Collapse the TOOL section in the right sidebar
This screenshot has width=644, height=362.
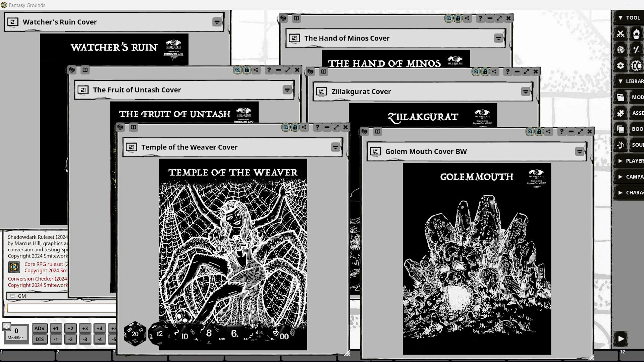click(x=620, y=18)
